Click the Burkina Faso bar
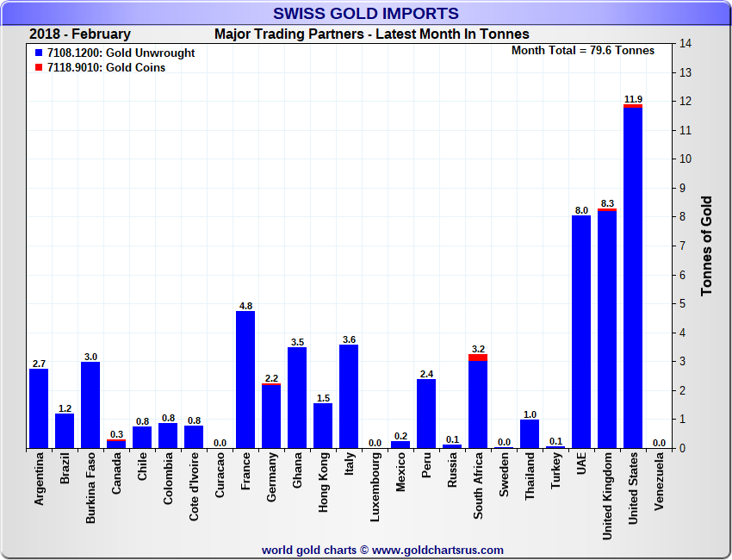Viewport: 732px width, 560px height. click(x=90, y=405)
